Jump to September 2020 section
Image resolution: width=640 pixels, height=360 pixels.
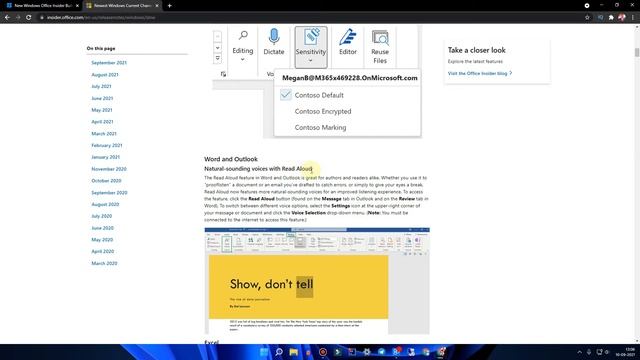click(109, 193)
